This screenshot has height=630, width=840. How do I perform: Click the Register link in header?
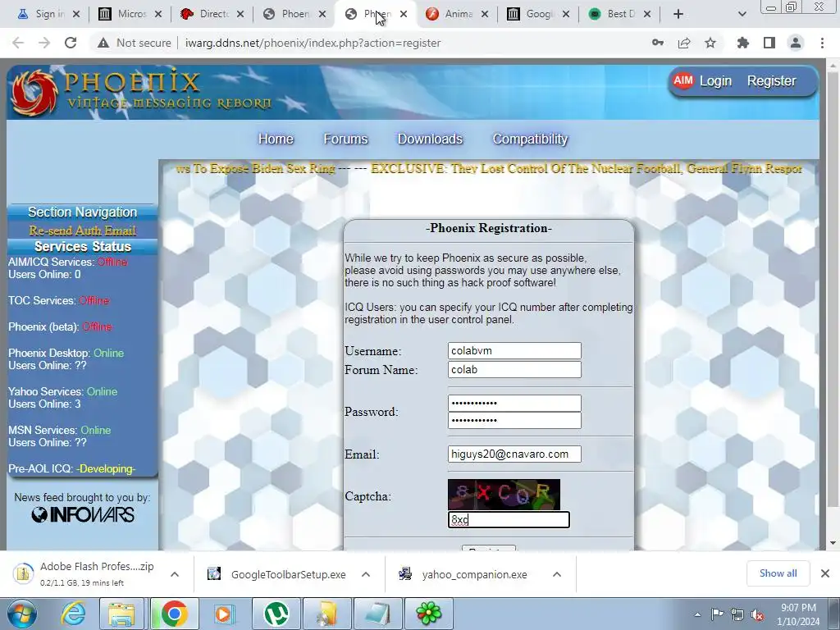click(x=771, y=81)
